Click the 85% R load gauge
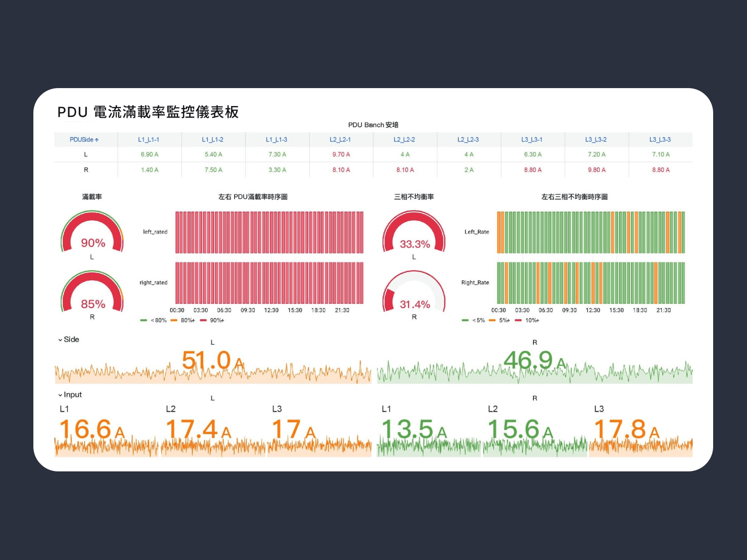Screen dimensions: 747x560 click(92, 294)
